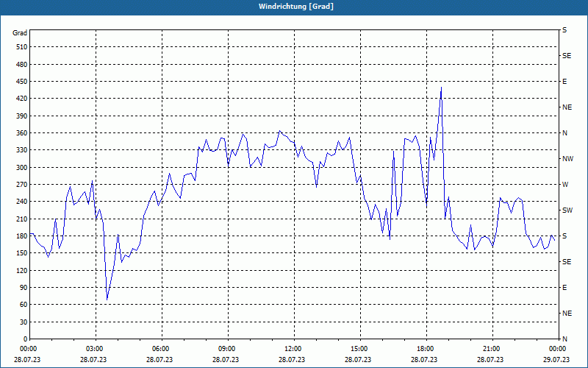This screenshot has height=368, width=588.
Task: Select the 150 left axis value
Action: click(22, 253)
